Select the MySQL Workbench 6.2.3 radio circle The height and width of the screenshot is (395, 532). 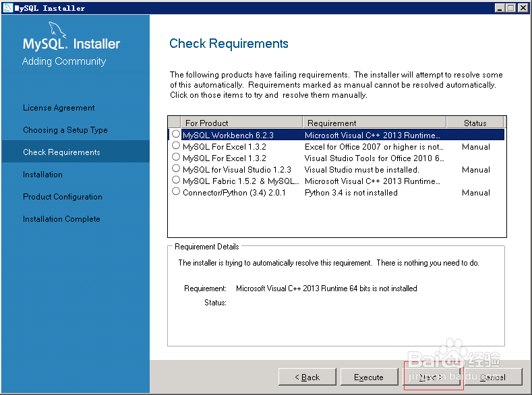pyautogui.click(x=176, y=134)
